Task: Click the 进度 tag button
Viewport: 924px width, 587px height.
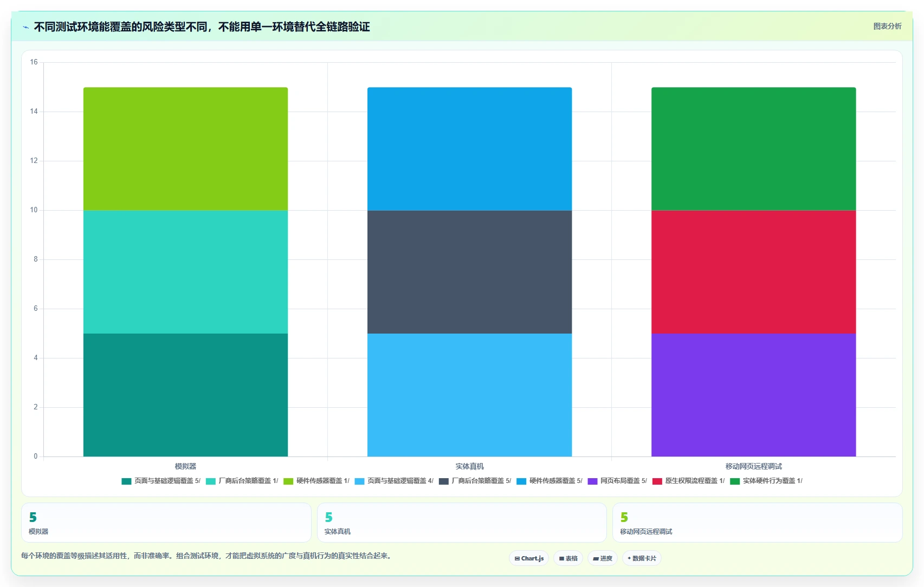Action: coord(603,558)
